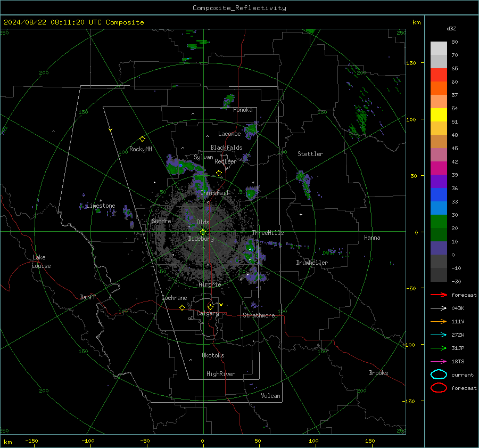The image size is (479, 448).
Task: Click the ThreeHills city label
Action: (x=268, y=233)
